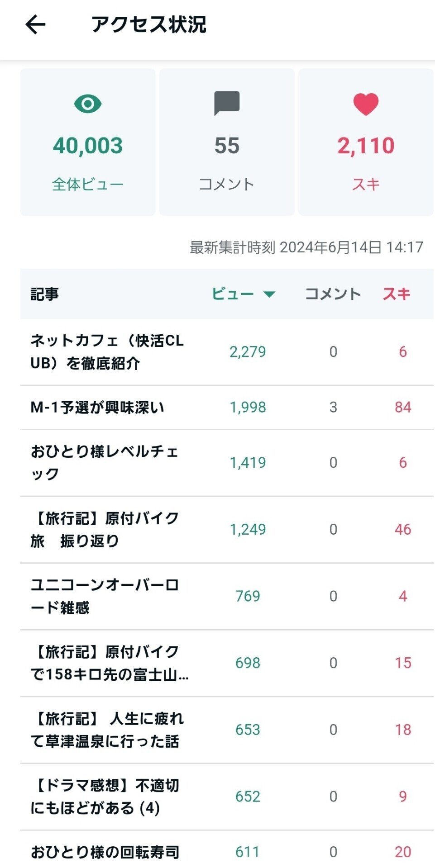
Task: Tap the comment bubble icon
Action: click(x=227, y=103)
